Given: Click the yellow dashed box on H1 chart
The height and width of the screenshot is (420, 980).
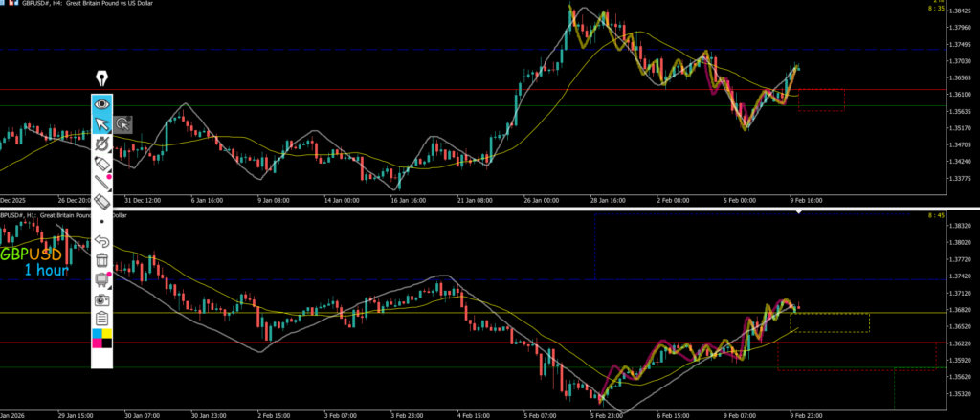Looking at the screenshot, I should point(830,322).
